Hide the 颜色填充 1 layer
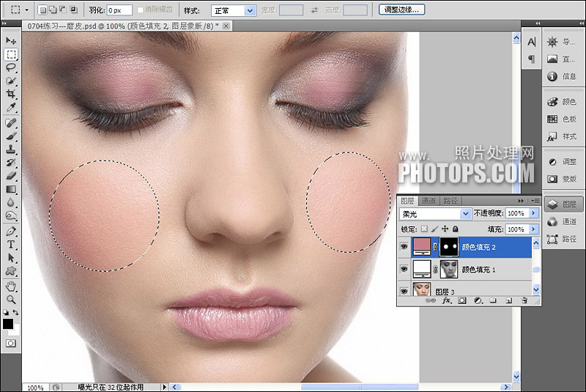 click(404, 269)
